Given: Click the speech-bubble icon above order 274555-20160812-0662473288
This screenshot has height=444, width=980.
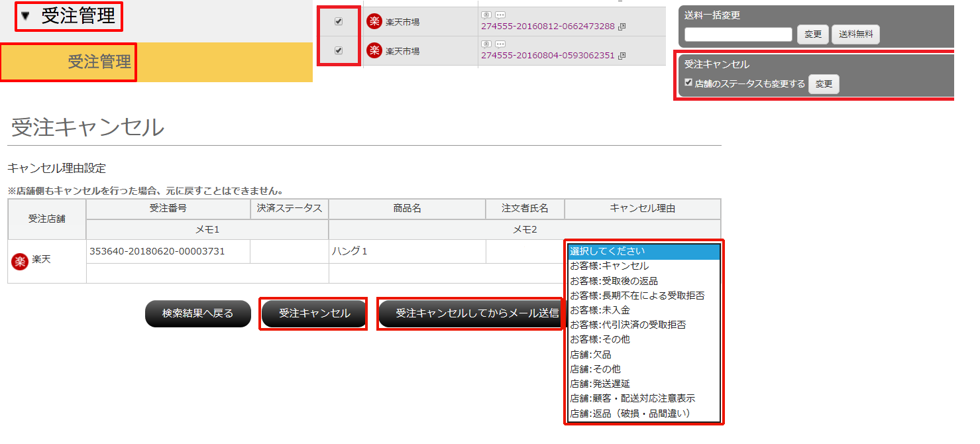Looking at the screenshot, I should pos(500,15).
